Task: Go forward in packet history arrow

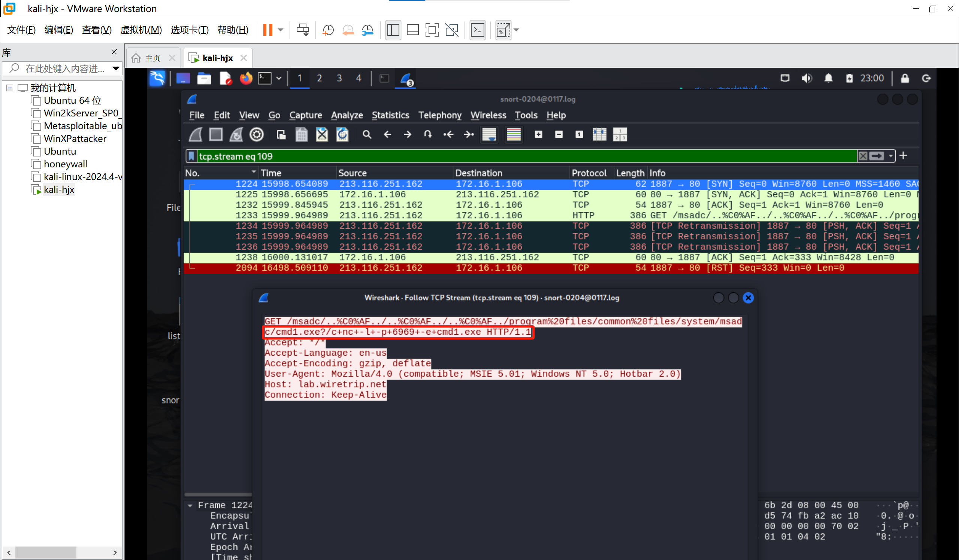Action: [408, 135]
